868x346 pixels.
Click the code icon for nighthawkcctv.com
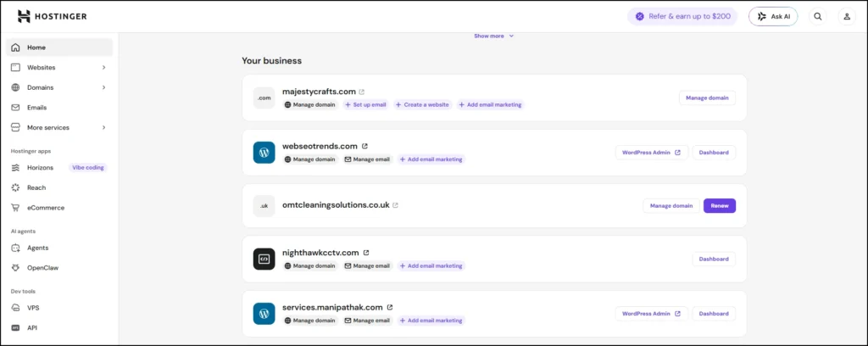[x=264, y=259]
